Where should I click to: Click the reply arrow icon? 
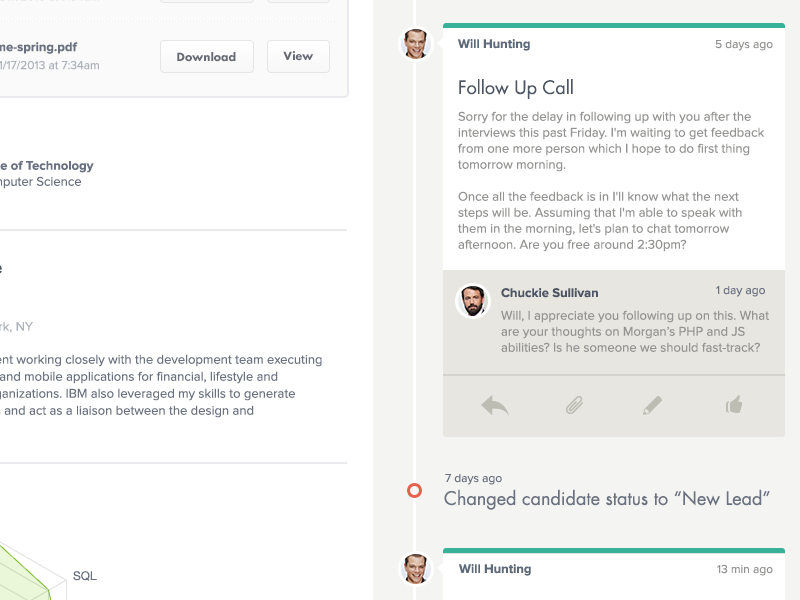coord(495,406)
